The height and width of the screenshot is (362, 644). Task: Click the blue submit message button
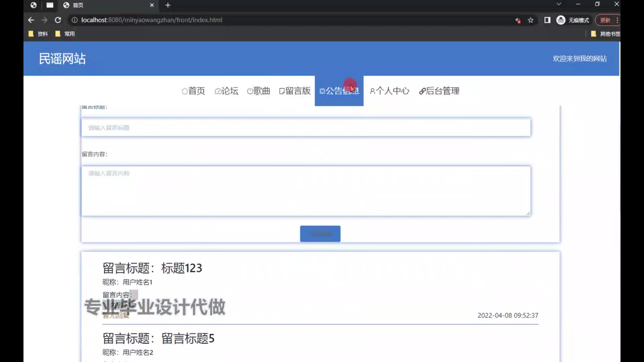pos(320,234)
